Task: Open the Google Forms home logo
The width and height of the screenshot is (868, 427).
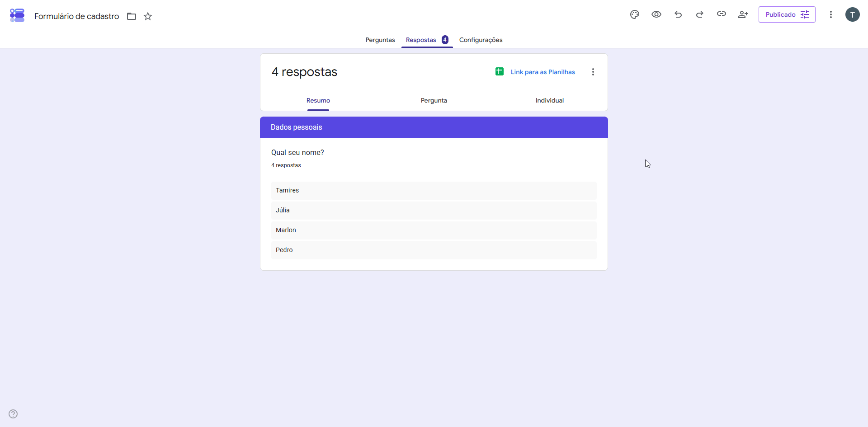Action: point(17,15)
